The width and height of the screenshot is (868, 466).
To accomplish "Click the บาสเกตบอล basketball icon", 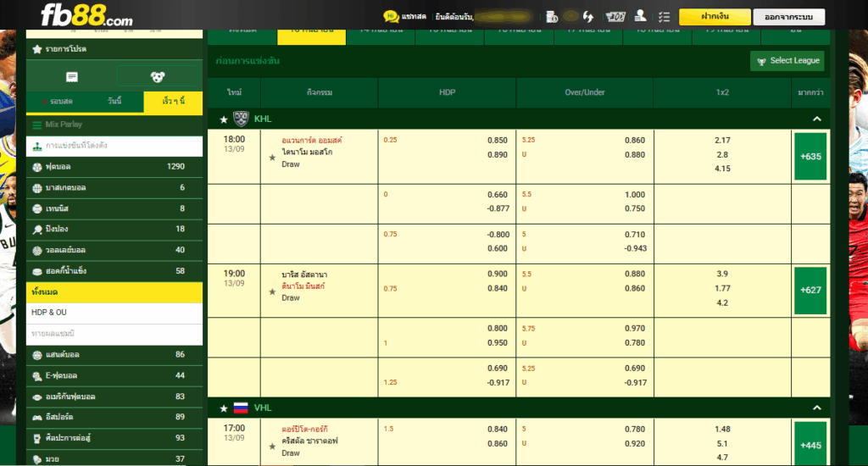I will coord(37,188).
